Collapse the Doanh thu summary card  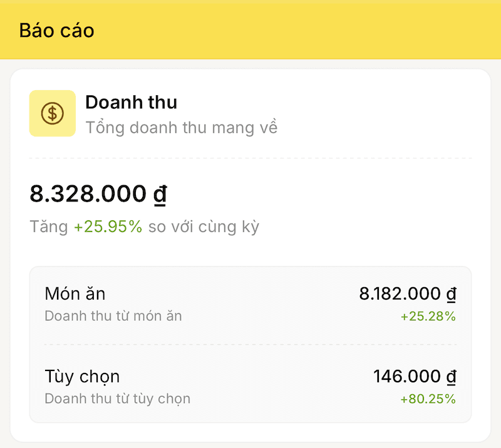tap(131, 102)
